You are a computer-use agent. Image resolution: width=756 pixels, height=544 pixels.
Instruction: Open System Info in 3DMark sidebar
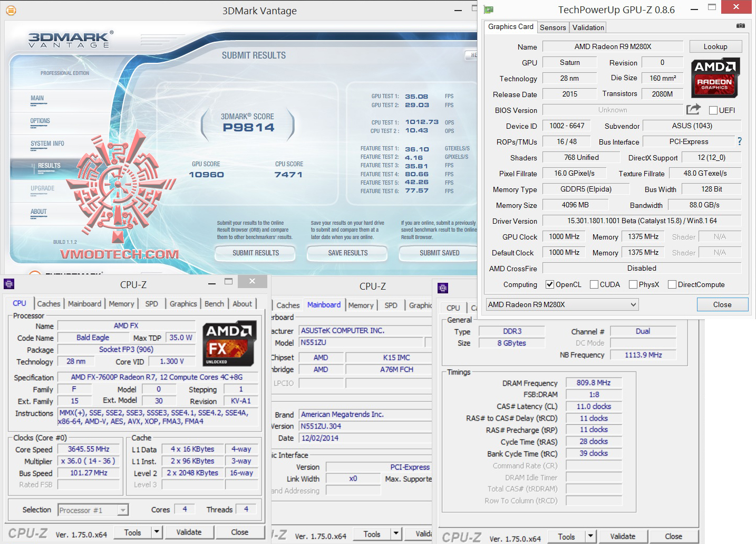point(47,144)
